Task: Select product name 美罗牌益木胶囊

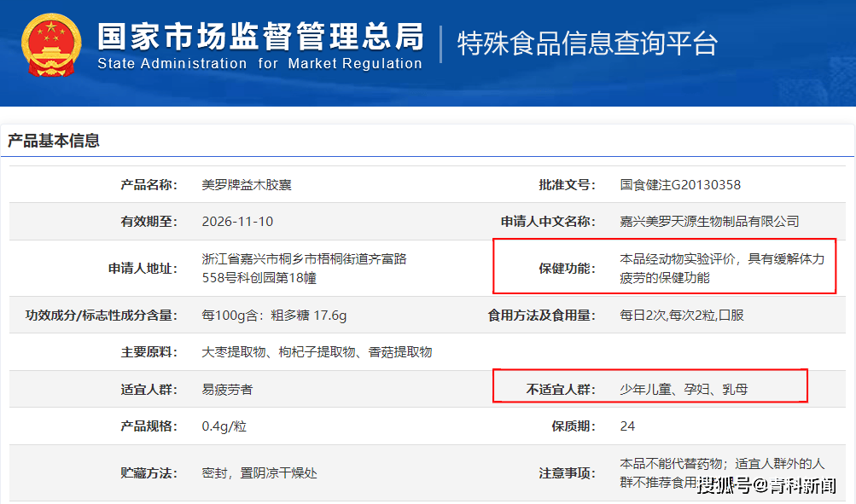Action: (247, 185)
